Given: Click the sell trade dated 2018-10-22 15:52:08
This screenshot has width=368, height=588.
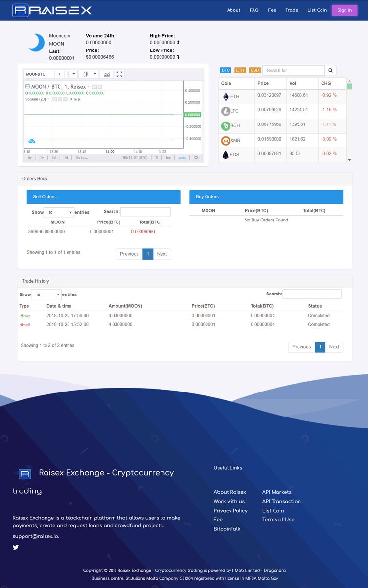Looking at the screenshot, I should click(181, 324).
